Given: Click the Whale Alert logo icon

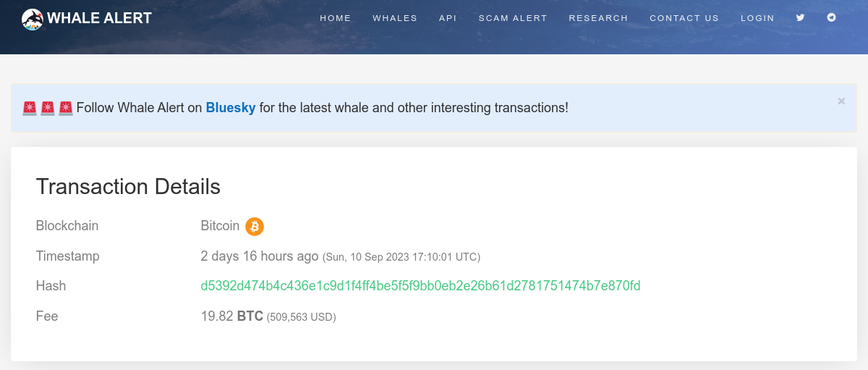Looking at the screenshot, I should tap(33, 19).
